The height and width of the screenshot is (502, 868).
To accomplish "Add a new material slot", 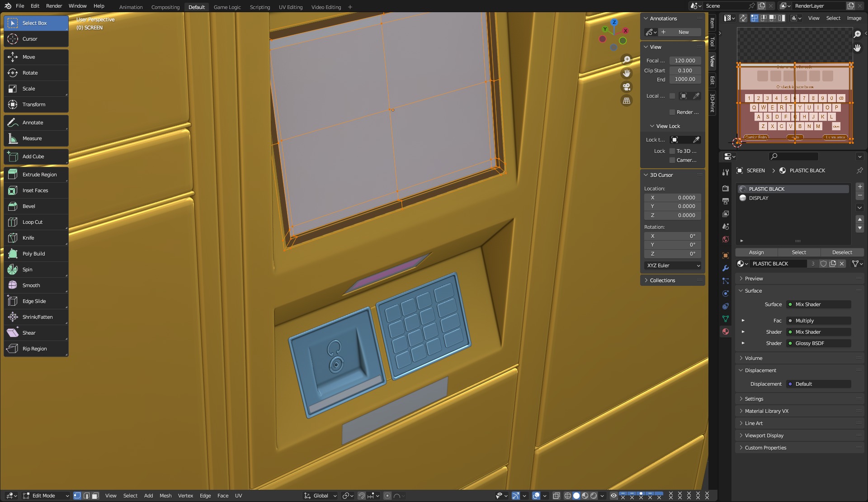I will coord(860,187).
